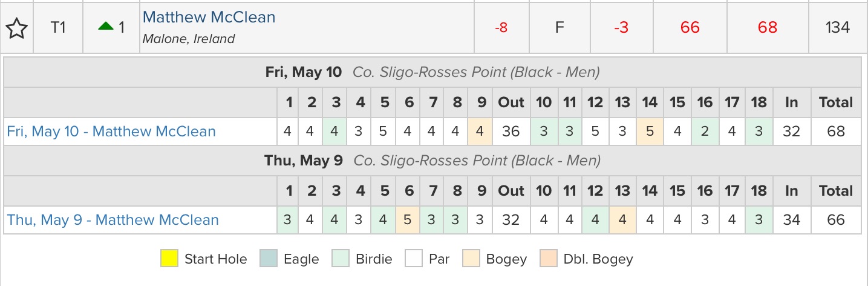Click the red 68 round score

click(767, 28)
